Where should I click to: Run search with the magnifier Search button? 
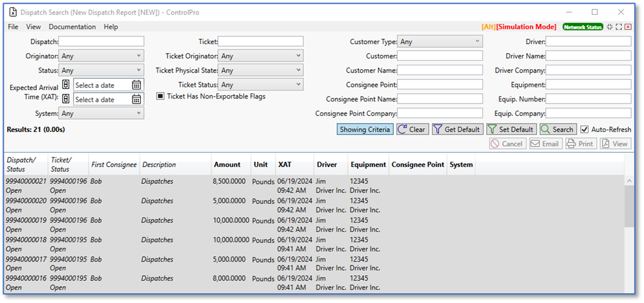557,129
